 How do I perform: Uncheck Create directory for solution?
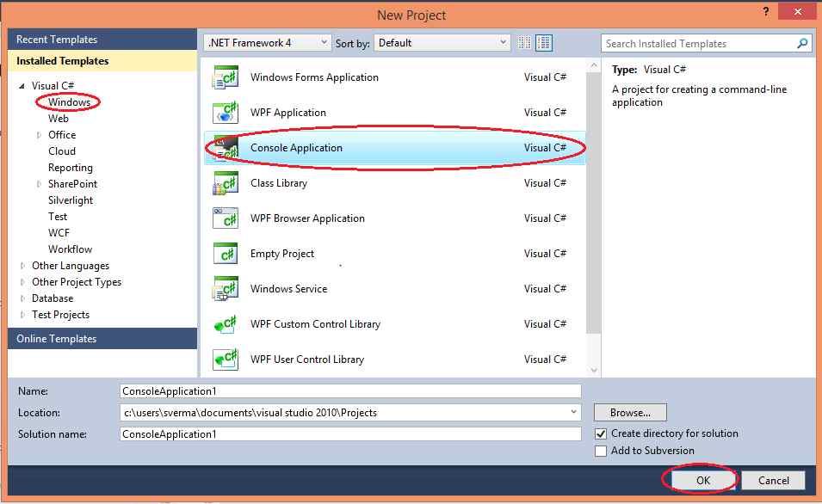[600, 433]
